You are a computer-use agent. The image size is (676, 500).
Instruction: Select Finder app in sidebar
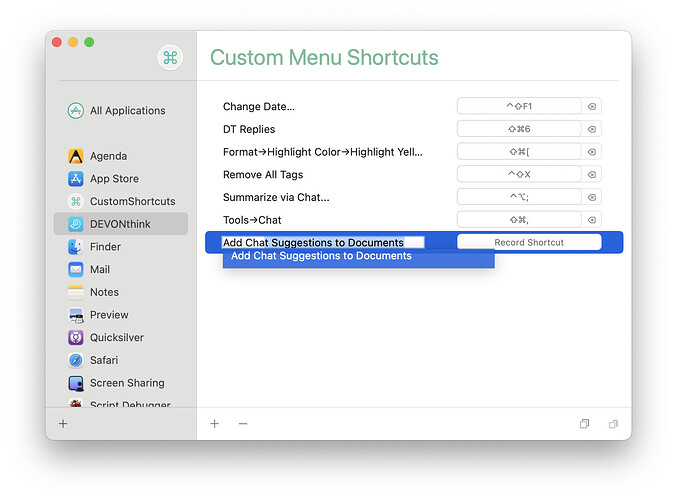(104, 247)
